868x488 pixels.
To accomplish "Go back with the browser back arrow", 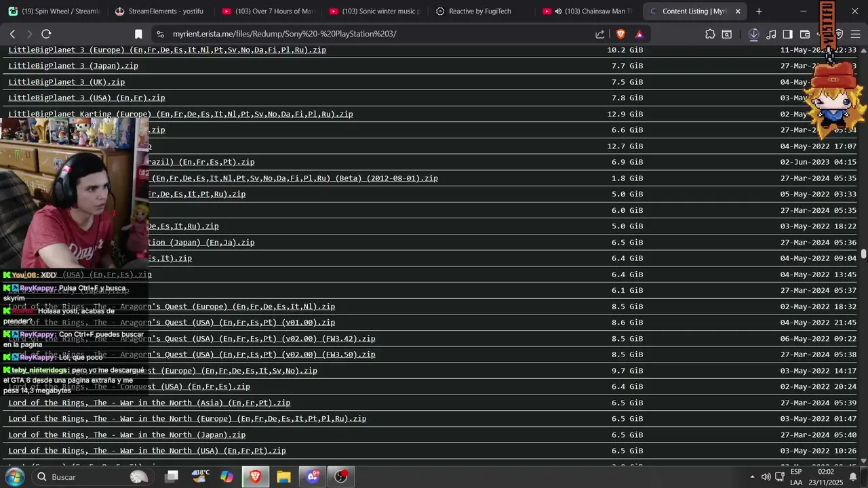I will [12, 34].
